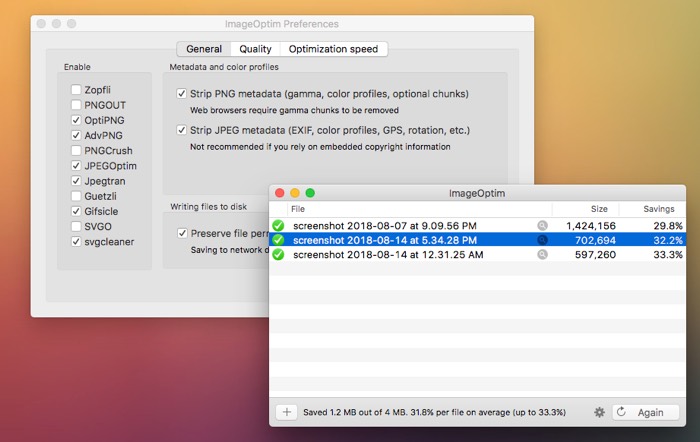Click the size value 597,260
The width and height of the screenshot is (700, 442).
tap(596, 254)
